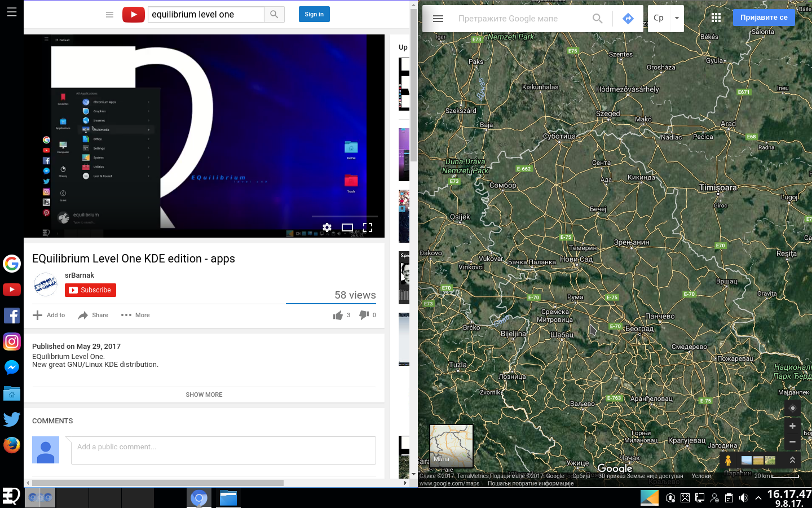Send feedback via Пошаљи повратне информације
The width and height of the screenshot is (812, 508).
pyautogui.click(x=531, y=483)
